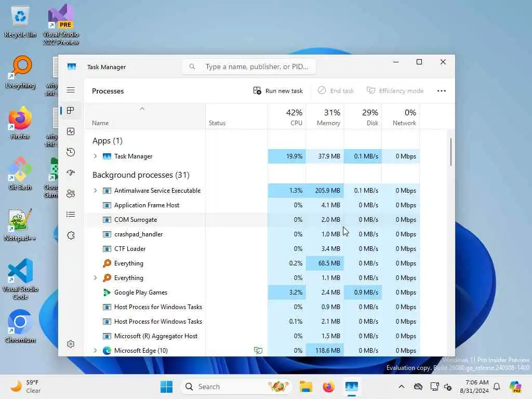
Task: Click the Task Manager taskbar icon
Action: click(x=352, y=387)
